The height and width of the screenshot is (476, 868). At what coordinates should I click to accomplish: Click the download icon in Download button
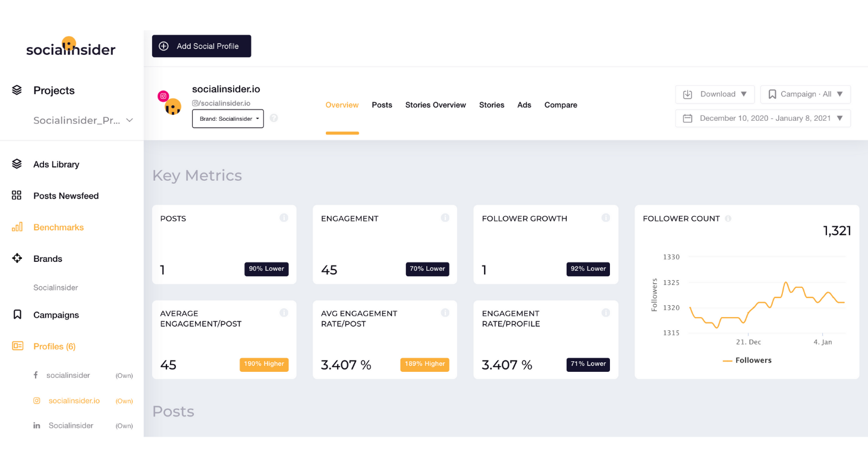(688, 94)
